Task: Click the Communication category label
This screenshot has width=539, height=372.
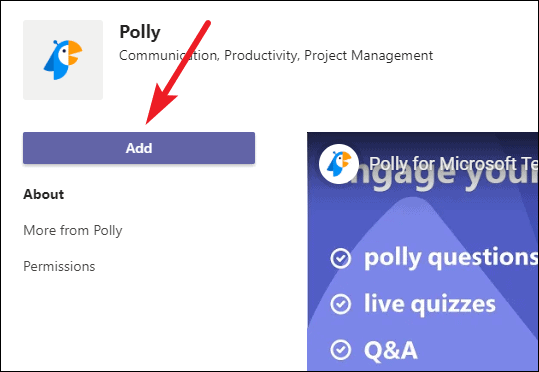Action: (x=169, y=55)
